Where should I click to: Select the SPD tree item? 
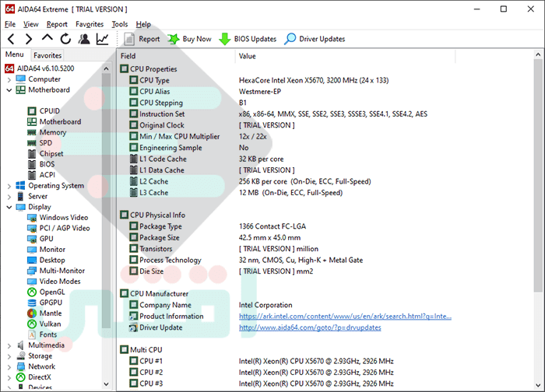coord(40,142)
